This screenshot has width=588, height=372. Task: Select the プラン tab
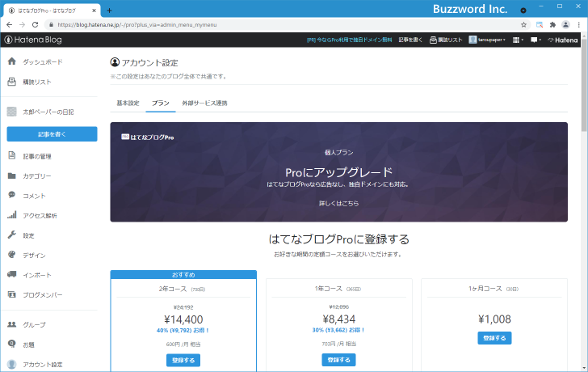coord(161,103)
